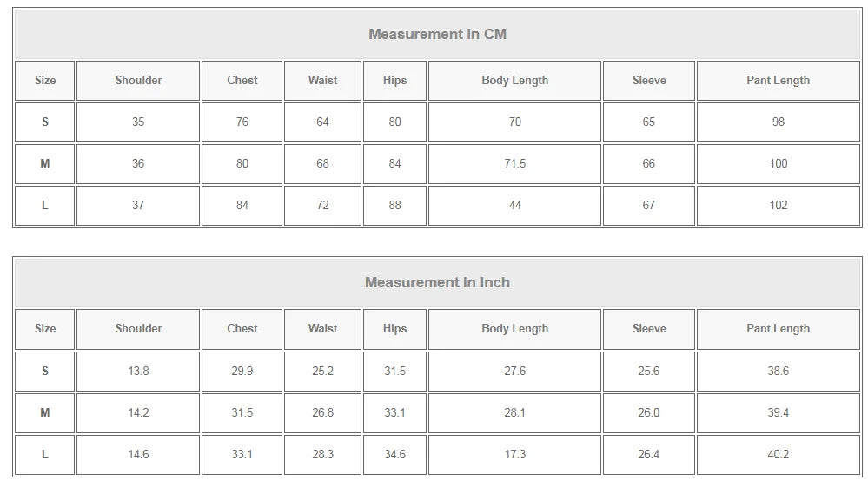Click the Measurement In CM header
This screenshot has height=487, width=868.
(x=437, y=34)
